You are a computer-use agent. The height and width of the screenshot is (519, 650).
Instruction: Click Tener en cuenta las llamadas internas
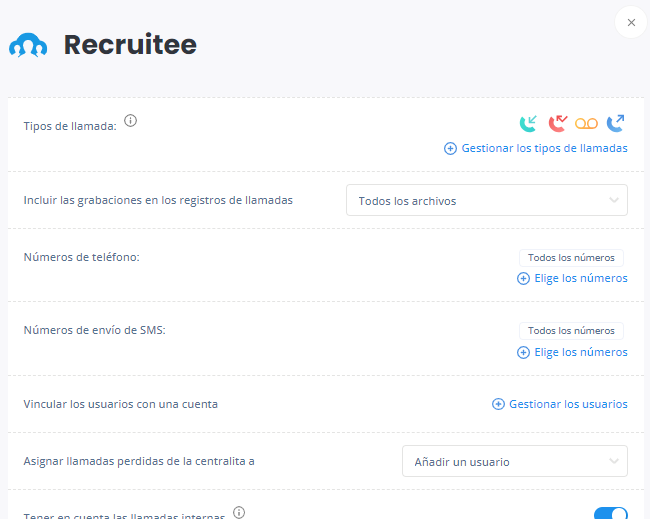click(x=124, y=515)
